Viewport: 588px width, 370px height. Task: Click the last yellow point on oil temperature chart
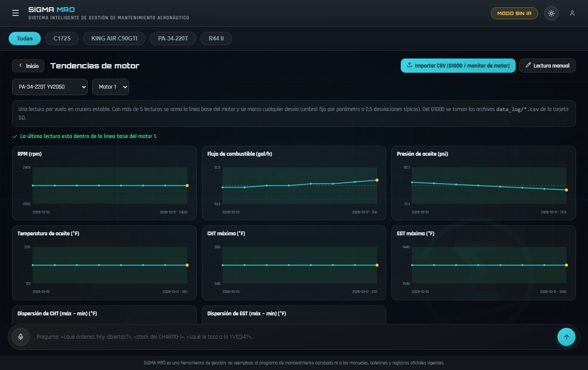[x=187, y=265]
